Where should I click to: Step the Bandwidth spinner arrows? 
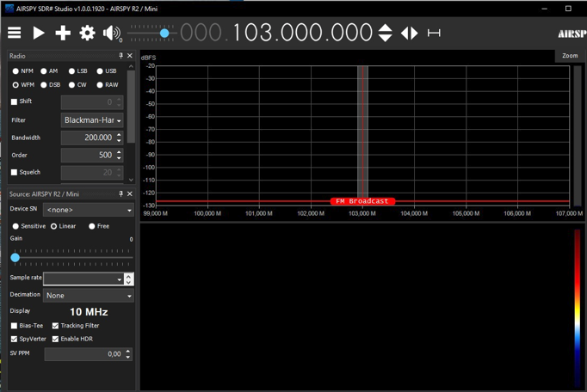[119, 138]
